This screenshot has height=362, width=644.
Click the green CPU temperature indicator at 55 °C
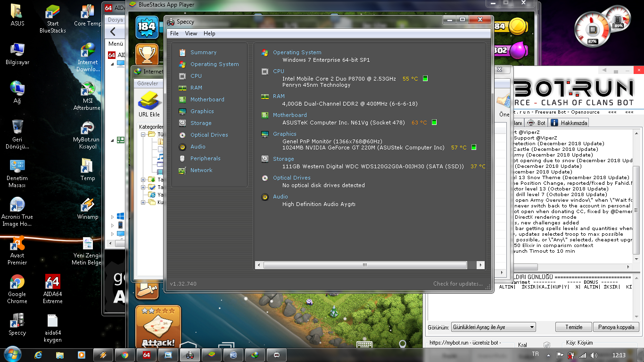pos(425,79)
